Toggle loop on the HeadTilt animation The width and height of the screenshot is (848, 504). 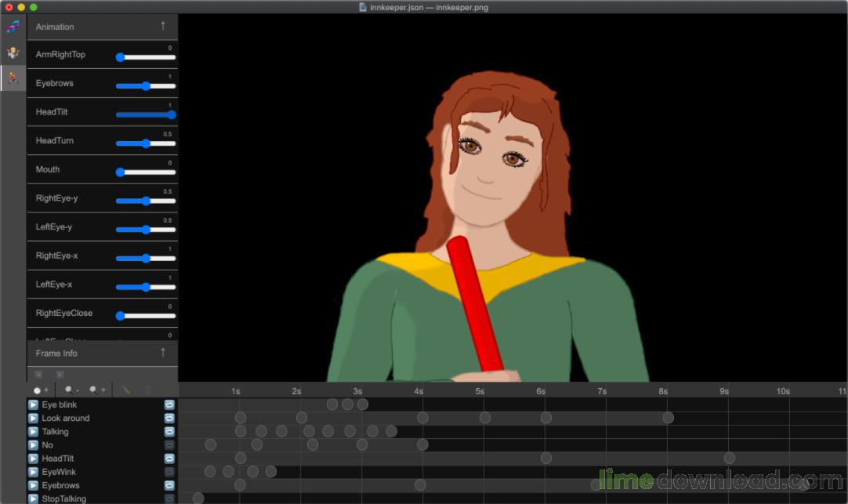pyautogui.click(x=169, y=459)
